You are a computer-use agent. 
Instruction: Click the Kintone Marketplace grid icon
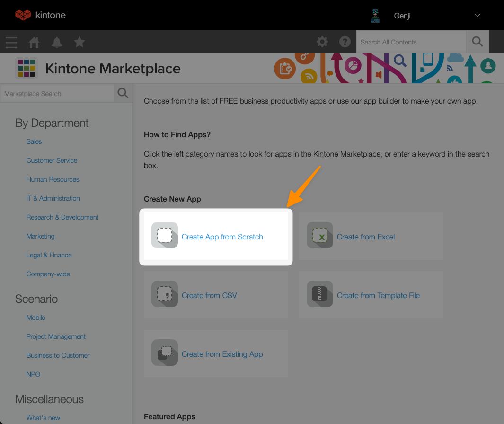(x=27, y=68)
